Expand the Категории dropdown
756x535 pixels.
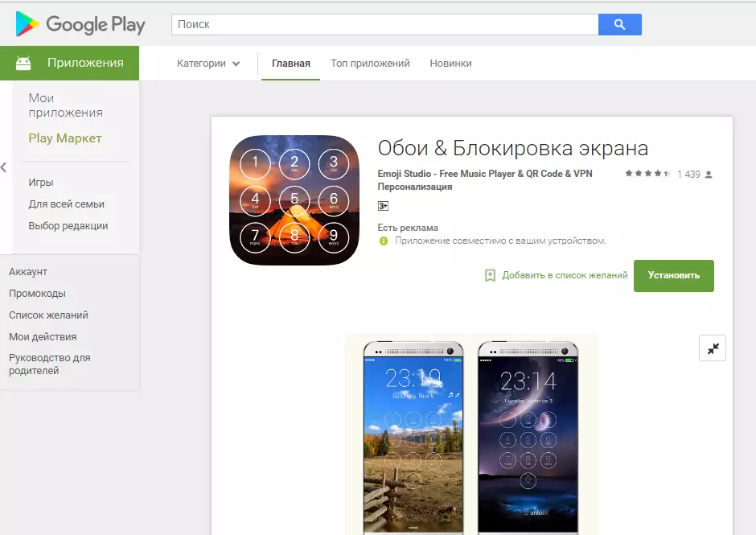[207, 64]
